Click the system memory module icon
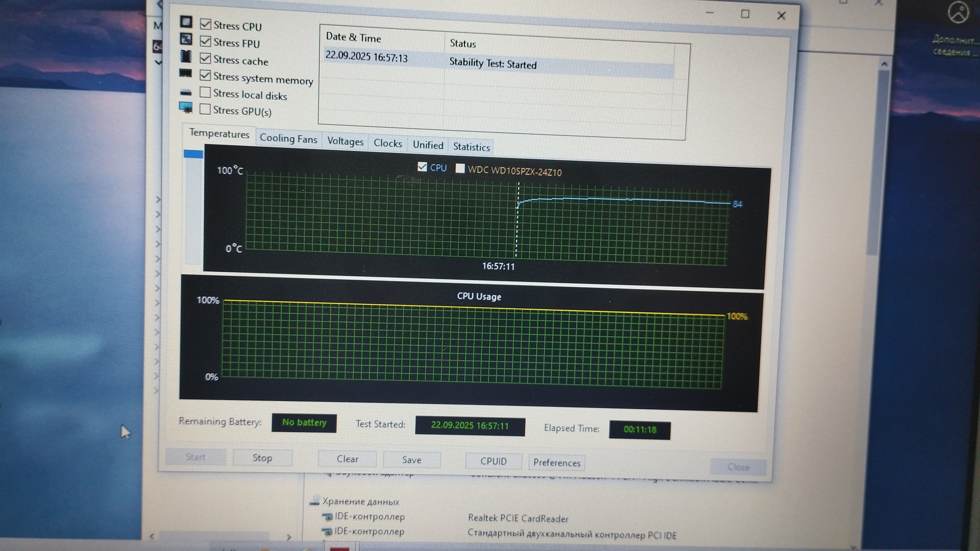 [185, 73]
